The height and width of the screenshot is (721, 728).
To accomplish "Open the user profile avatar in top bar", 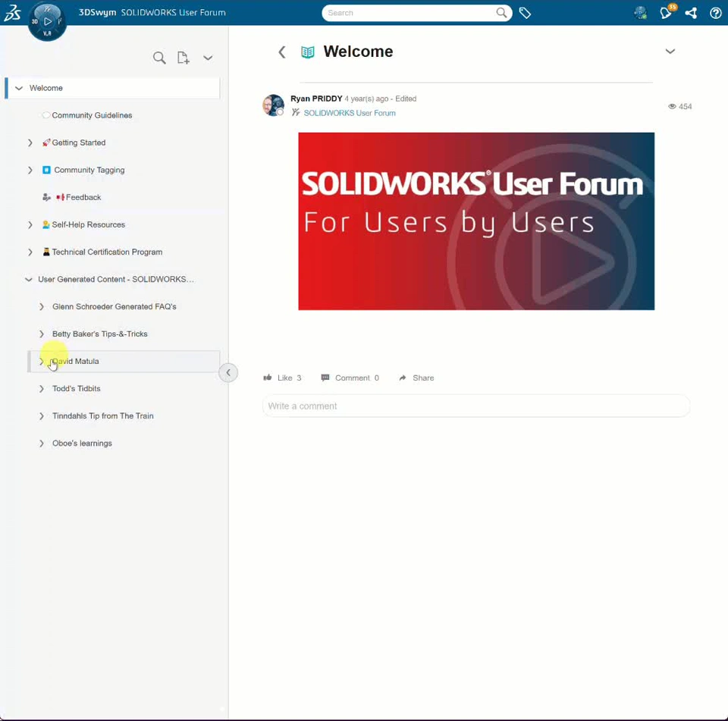I will (641, 13).
